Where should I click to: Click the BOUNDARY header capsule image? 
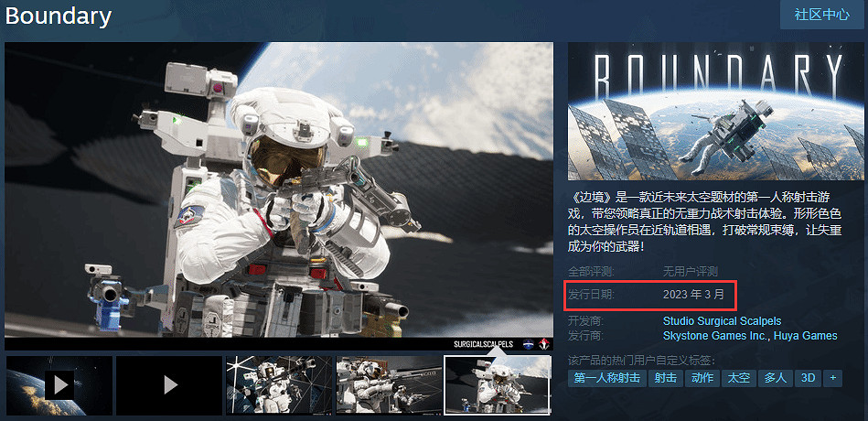point(716,111)
